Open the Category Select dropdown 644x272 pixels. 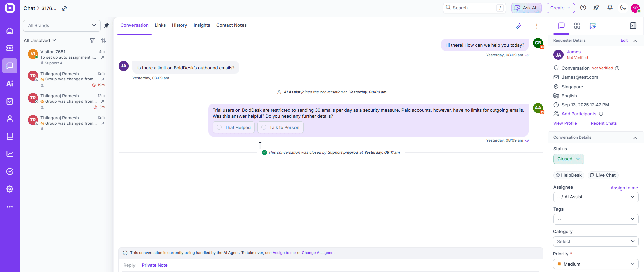pyautogui.click(x=596, y=241)
